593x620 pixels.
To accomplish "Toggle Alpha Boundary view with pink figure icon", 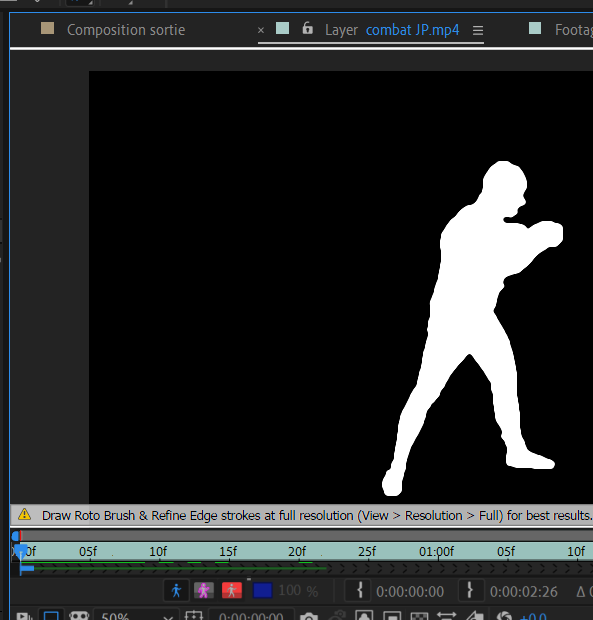I will click(204, 591).
